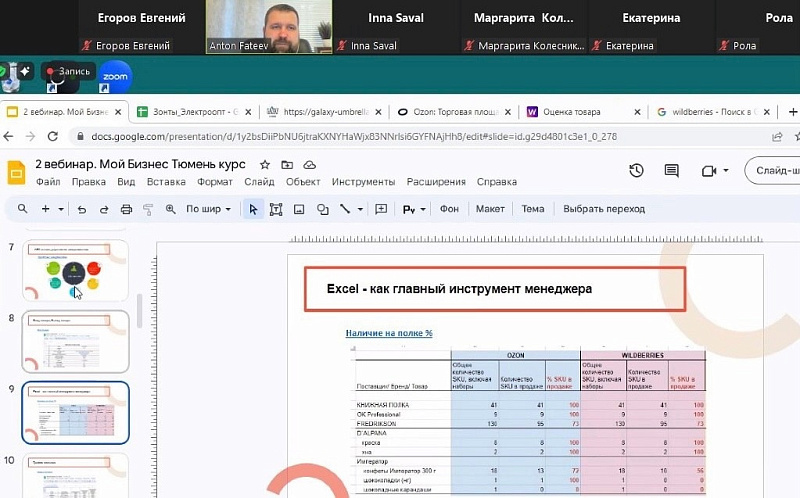The height and width of the screenshot is (498, 800).
Task: Click 'Выбрать переход' button
Action: 604,209
